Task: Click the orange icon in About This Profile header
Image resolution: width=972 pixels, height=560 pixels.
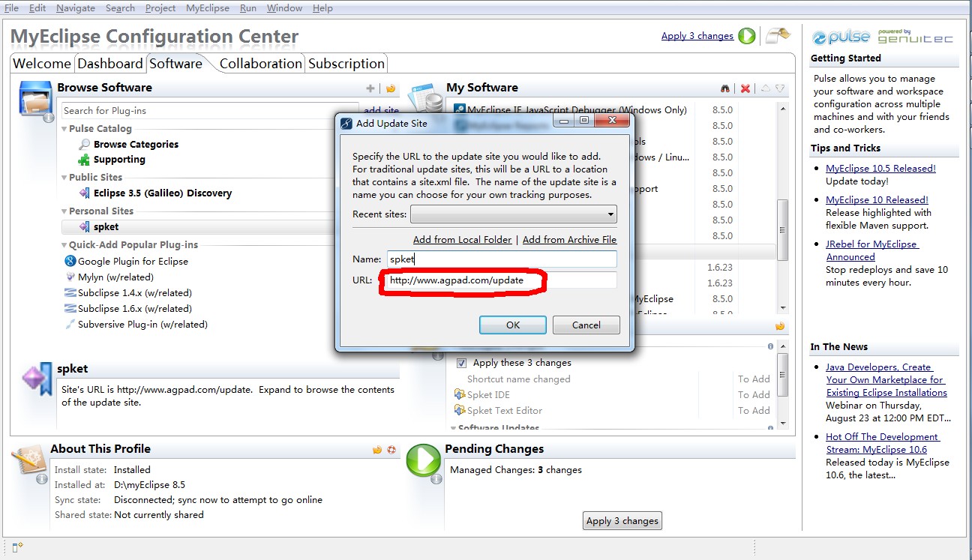Action: (x=377, y=450)
